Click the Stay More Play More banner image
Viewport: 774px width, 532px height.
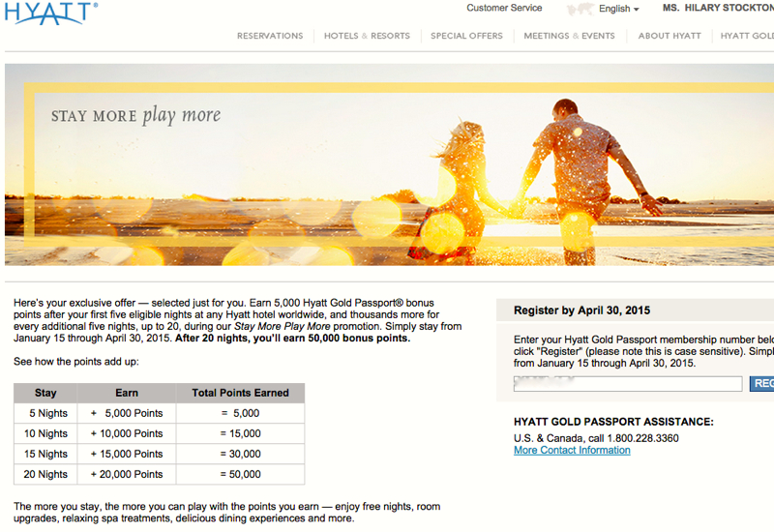[390, 164]
